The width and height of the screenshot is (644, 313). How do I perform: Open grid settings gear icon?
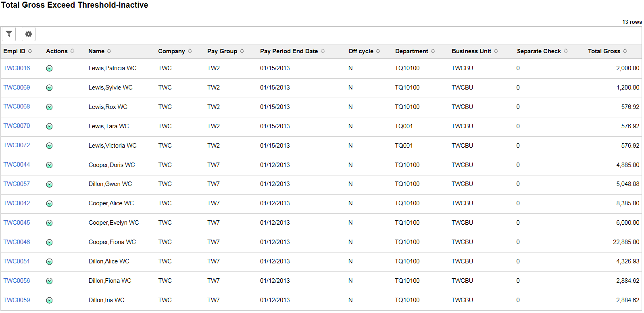[x=29, y=34]
